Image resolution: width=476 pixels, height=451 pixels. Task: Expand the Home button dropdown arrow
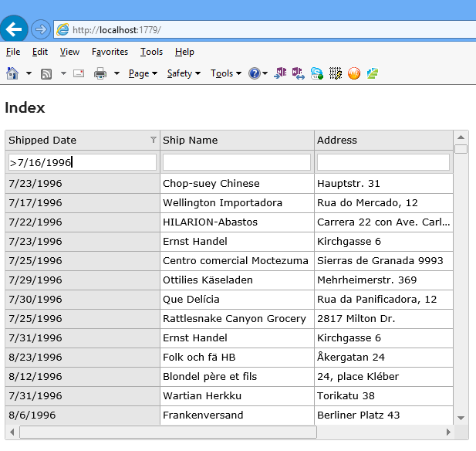(x=29, y=73)
